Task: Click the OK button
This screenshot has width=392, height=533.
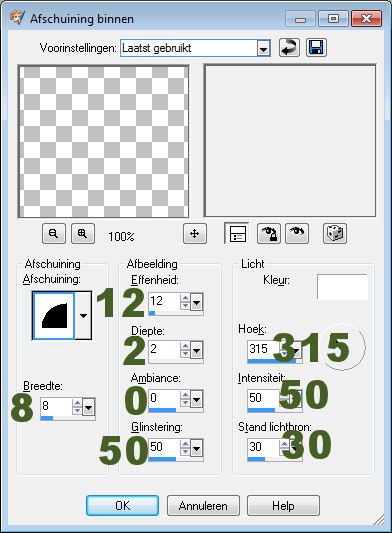Action: point(122,505)
